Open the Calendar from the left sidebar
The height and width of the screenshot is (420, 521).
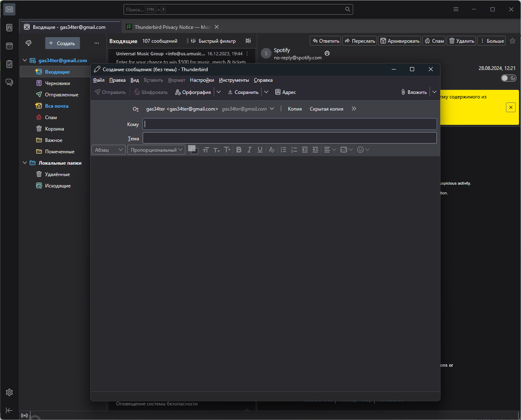9,46
